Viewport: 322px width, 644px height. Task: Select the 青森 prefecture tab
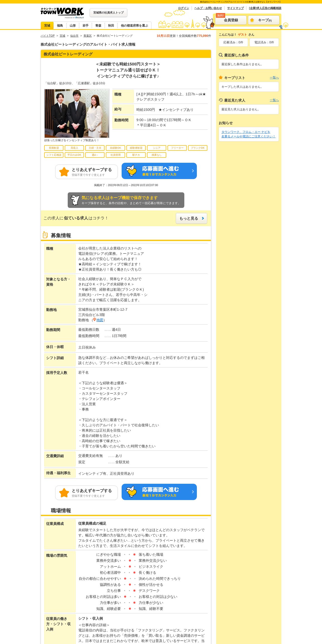pos(98,26)
